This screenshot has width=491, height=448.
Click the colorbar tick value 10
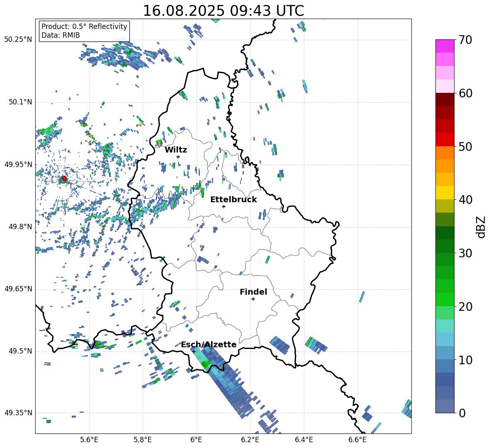pos(465,360)
